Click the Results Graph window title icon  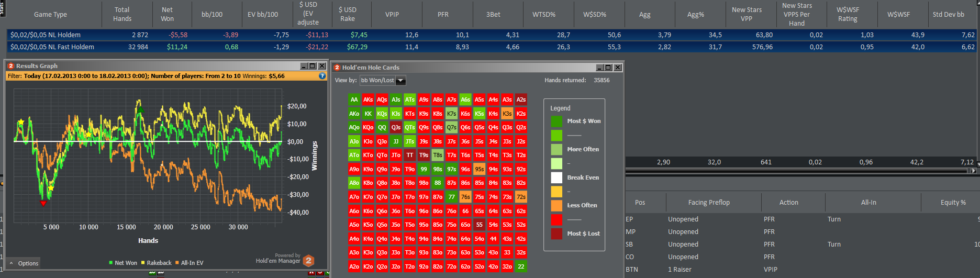click(11, 66)
